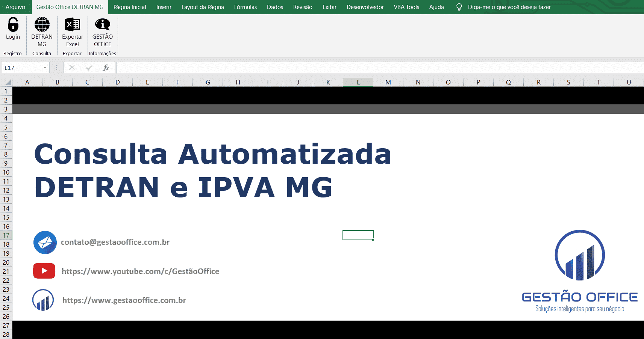Click the Diga-me search field
This screenshot has height=339, width=644.
[x=509, y=7]
